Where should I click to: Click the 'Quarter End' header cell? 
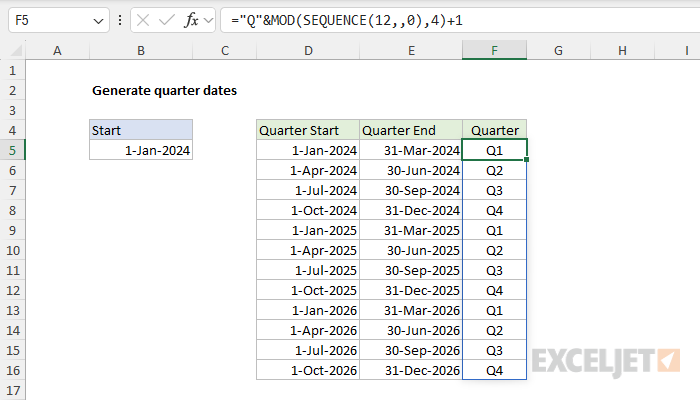pos(411,130)
